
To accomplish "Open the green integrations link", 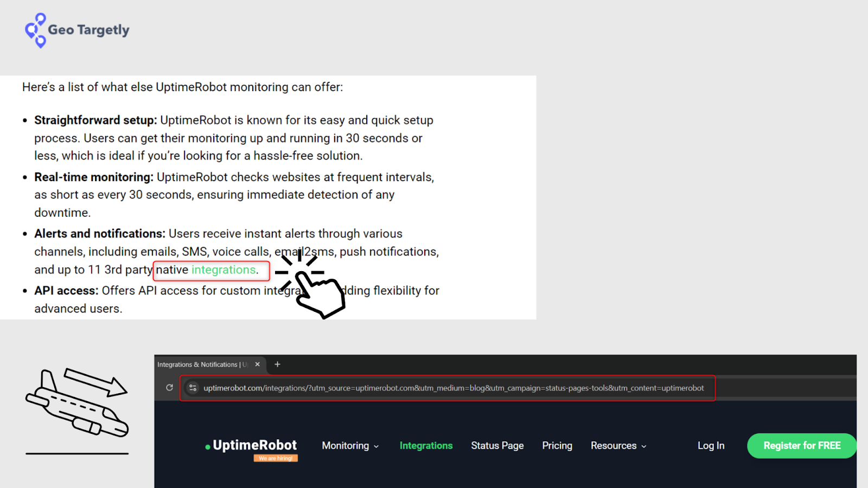I will (x=224, y=270).
